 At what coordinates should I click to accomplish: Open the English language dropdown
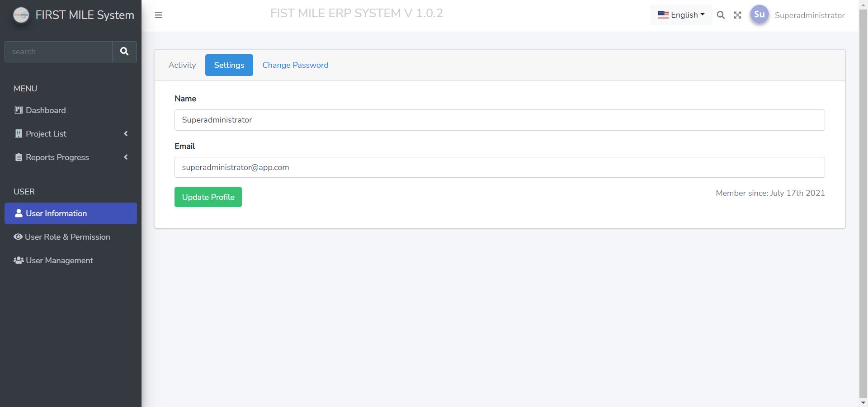point(681,14)
